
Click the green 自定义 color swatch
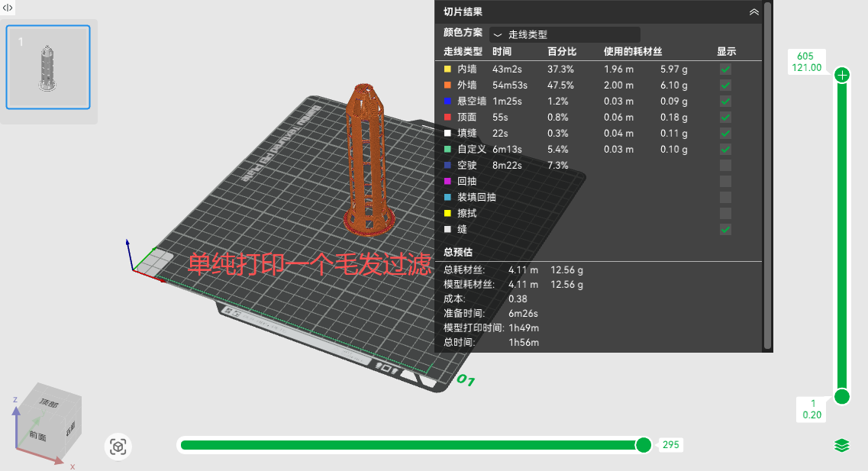pyautogui.click(x=447, y=150)
